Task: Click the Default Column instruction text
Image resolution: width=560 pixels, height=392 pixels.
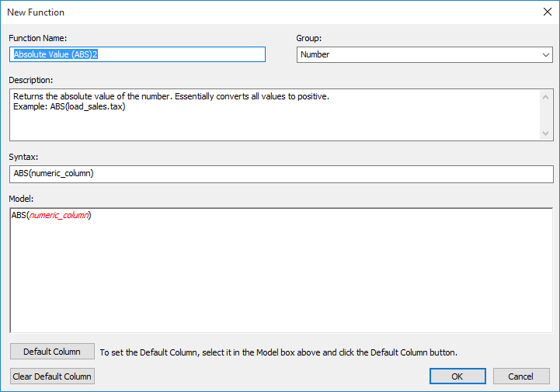Action: tap(278, 352)
